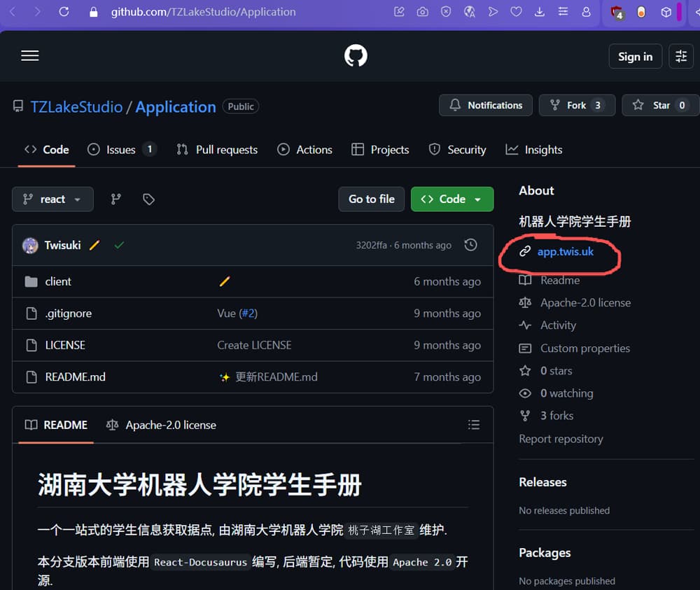Click Report repository link
The image size is (700, 590).
coord(561,439)
